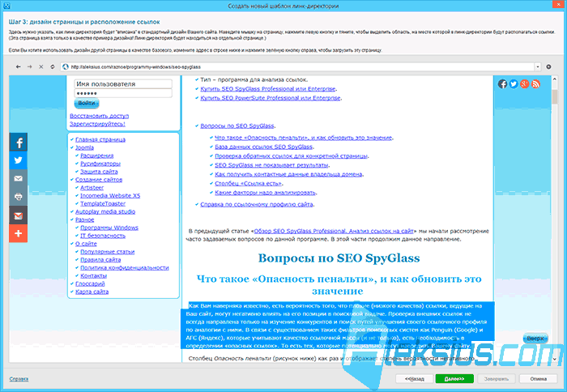Open Столбец «Ссылка есть» link
This screenshot has height=392, width=567.
pyautogui.click(x=248, y=183)
